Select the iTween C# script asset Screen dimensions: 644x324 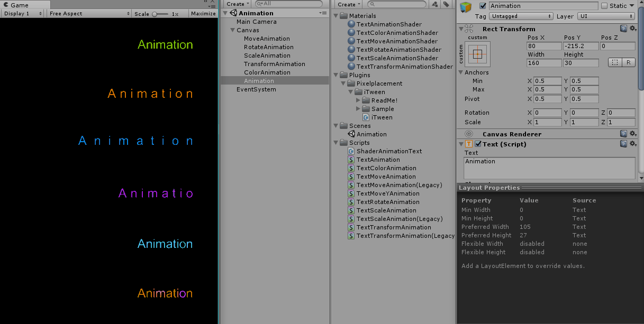(382, 117)
